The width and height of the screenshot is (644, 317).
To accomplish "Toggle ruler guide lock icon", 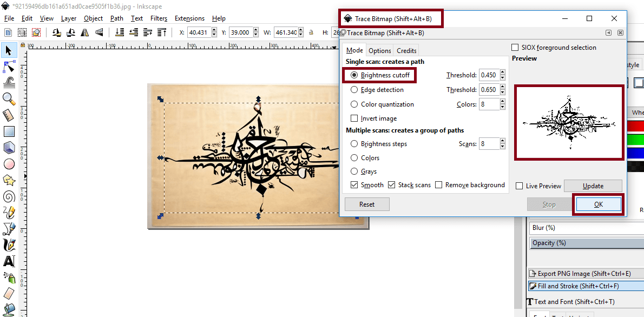I will click(x=23, y=45).
